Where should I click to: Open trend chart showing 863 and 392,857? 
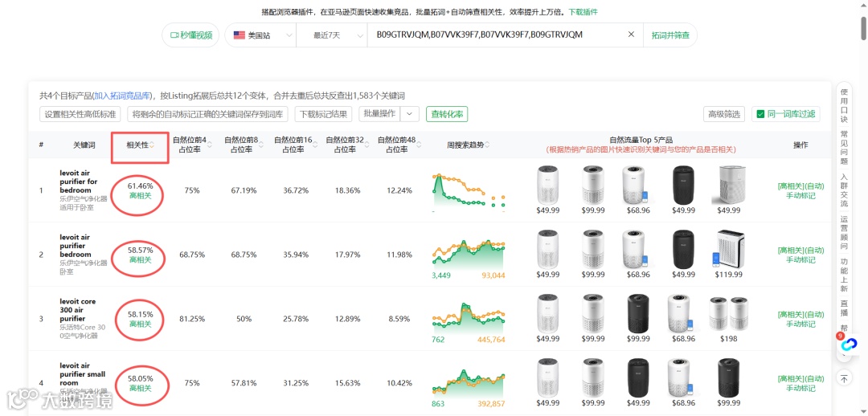[469, 384]
